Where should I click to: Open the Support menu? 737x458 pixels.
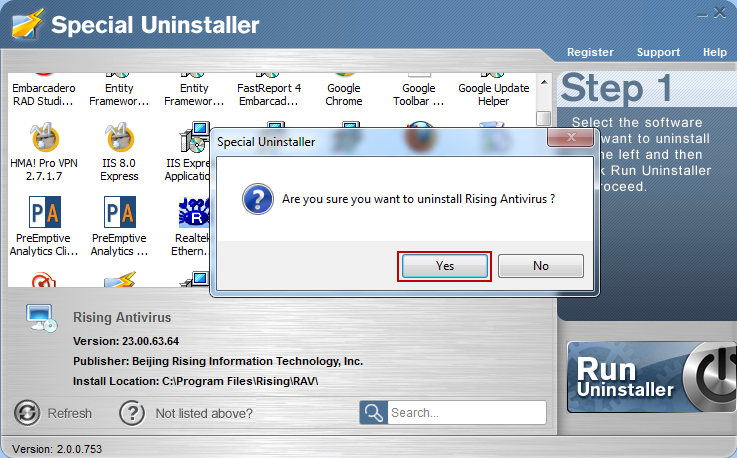pyautogui.click(x=658, y=52)
